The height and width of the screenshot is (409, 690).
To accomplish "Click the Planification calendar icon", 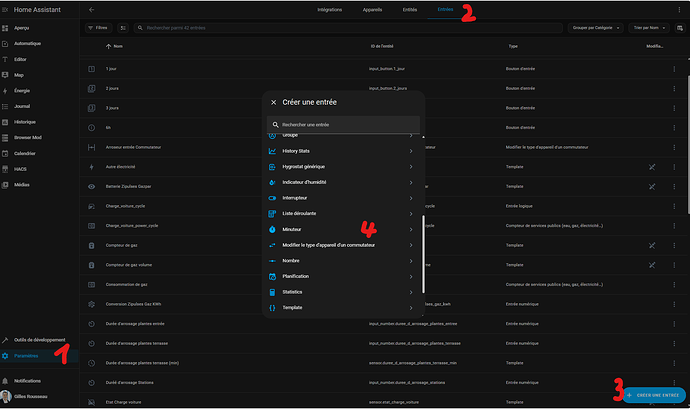I will click(272, 276).
